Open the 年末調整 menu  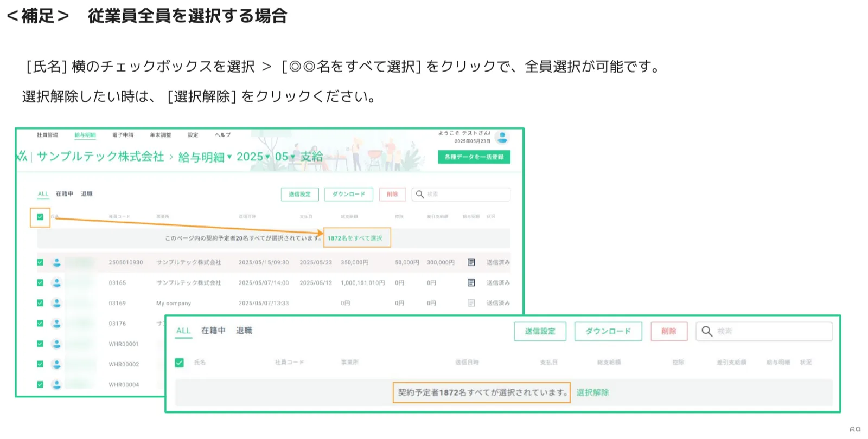(x=161, y=135)
